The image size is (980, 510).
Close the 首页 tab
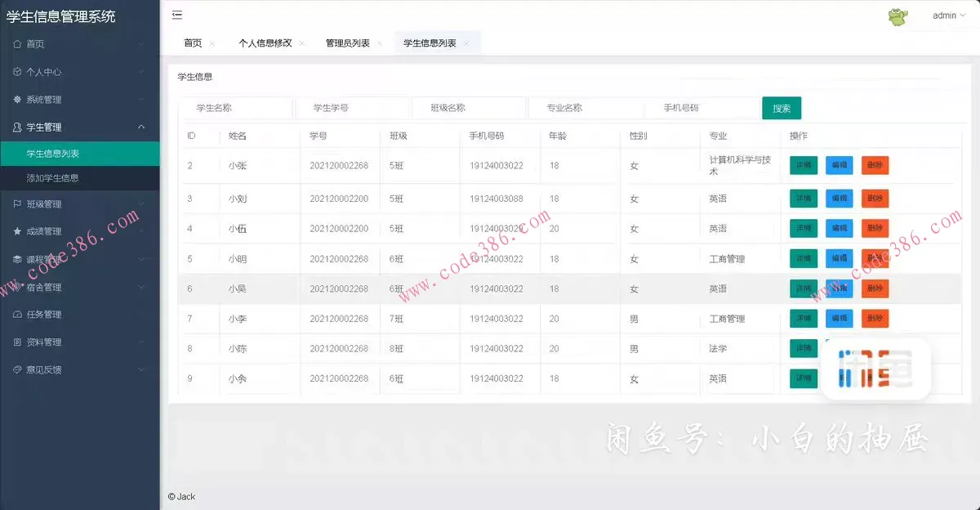point(212,42)
